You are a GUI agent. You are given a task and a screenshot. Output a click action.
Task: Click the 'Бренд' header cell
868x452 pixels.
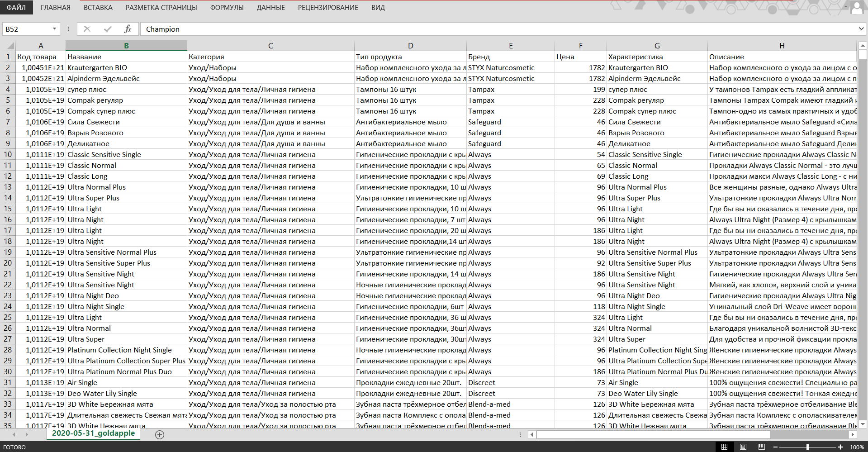coord(511,57)
